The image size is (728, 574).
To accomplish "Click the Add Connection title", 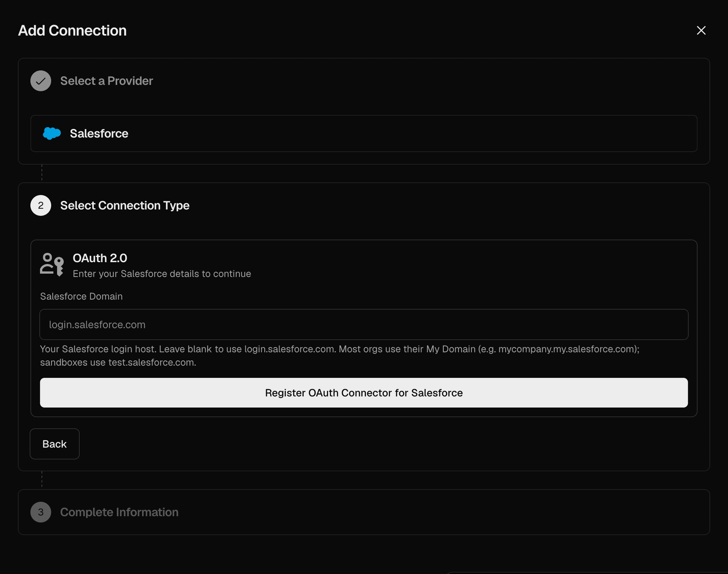I will click(72, 30).
